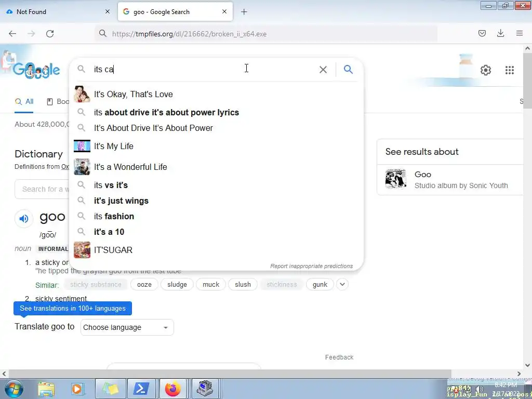Launch Windows Media Player from taskbar

pos(77,389)
